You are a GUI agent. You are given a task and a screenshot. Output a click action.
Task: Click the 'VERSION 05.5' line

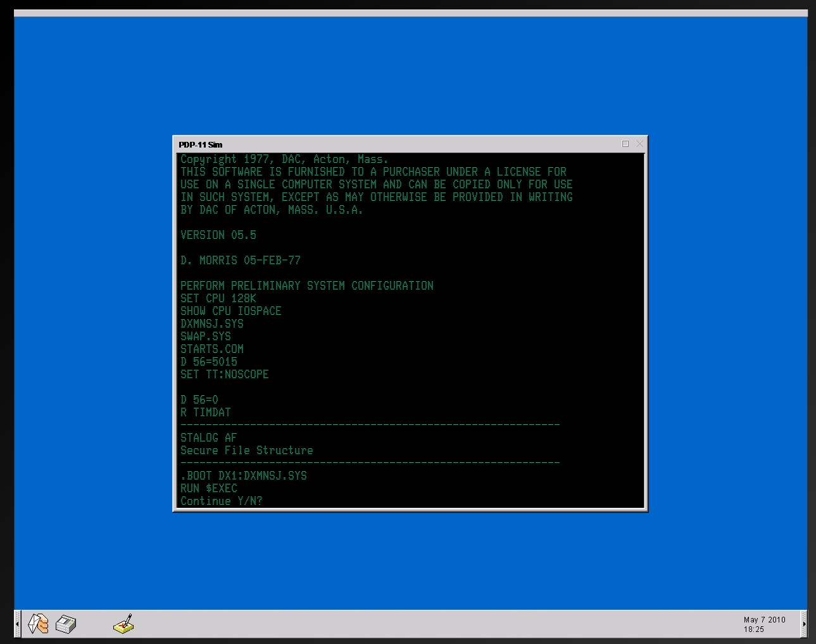pos(218,235)
